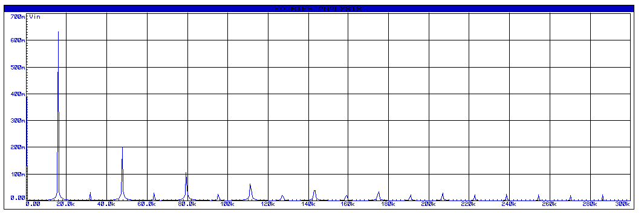The image size is (644, 218).
Task: Click the 700m y-axis label
Action: pos(18,17)
